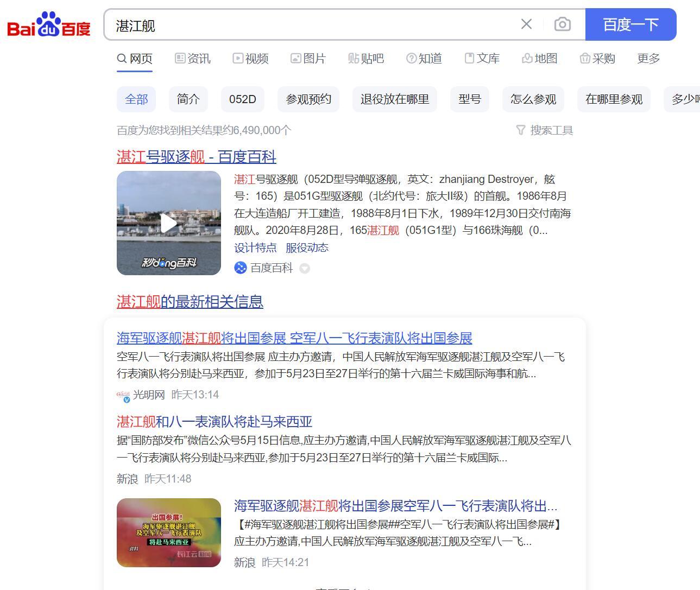Open the 服役动态 sublink
Image resolution: width=700 pixels, height=590 pixels.
tap(307, 248)
